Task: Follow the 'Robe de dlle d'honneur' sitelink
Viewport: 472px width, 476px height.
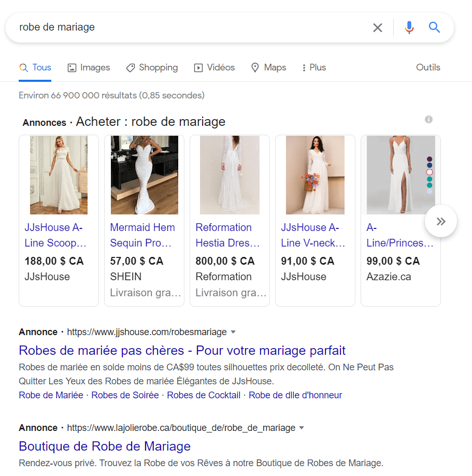Action: (x=295, y=395)
